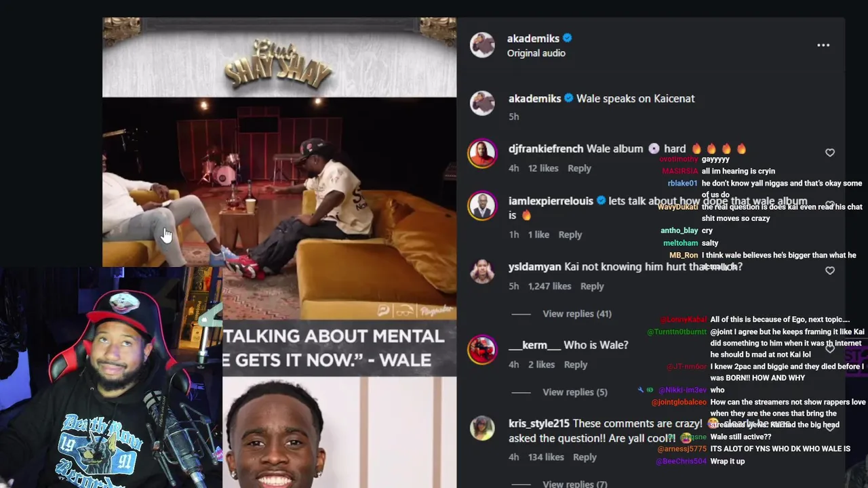Click akademiks profile avatar in post header
The width and height of the screenshot is (868, 488).
(x=483, y=45)
